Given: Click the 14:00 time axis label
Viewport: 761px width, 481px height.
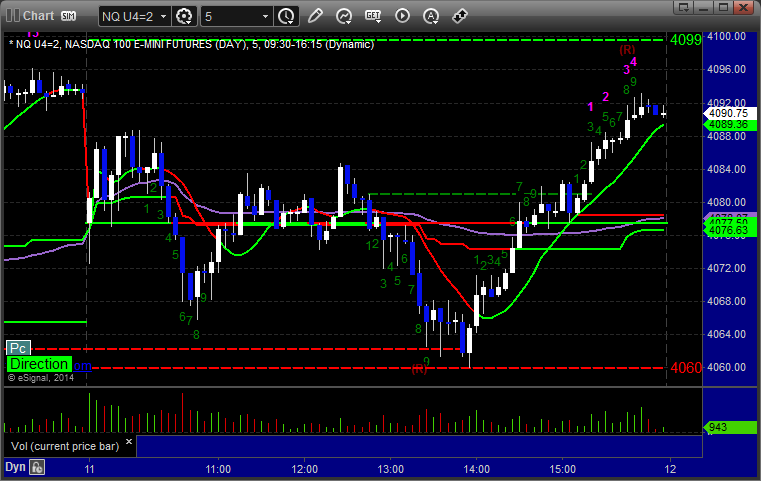Looking at the screenshot, I should click(477, 469).
